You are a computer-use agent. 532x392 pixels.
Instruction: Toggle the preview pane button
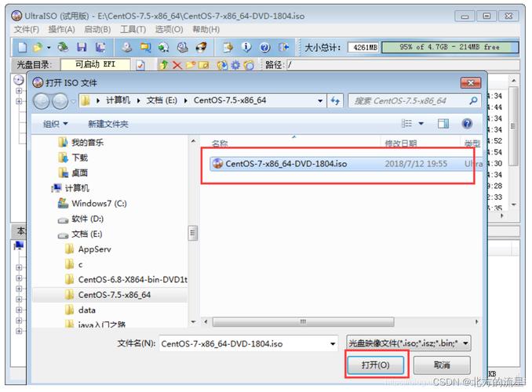click(443, 124)
